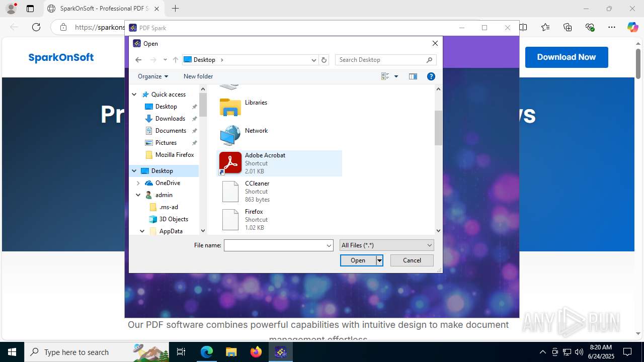Cancel the Open dialog
644x362 pixels.
pyautogui.click(x=412, y=260)
